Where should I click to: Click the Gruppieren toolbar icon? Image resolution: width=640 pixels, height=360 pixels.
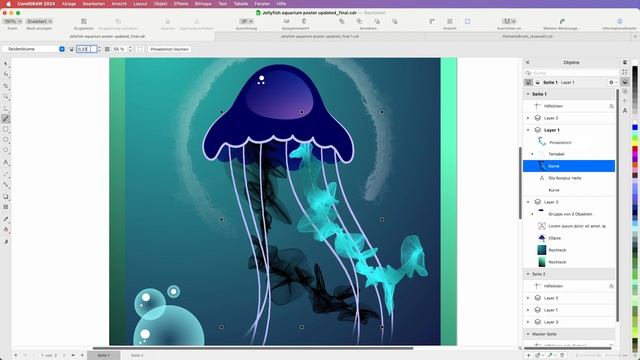click(x=84, y=21)
